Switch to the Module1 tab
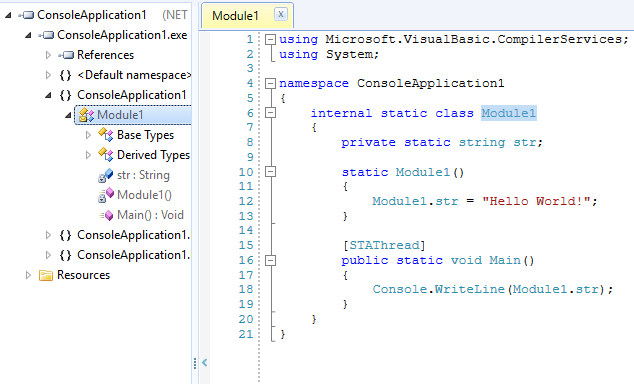Screen dimensions: 634x384 (x=235, y=16)
